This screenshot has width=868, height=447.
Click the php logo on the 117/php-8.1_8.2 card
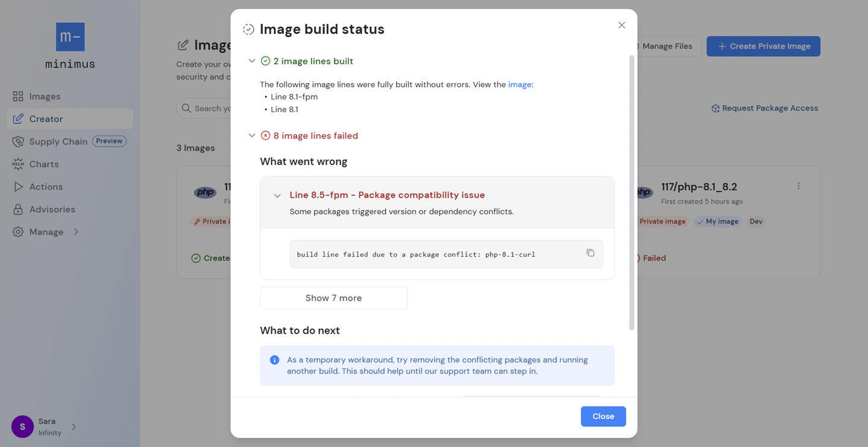pyautogui.click(x=643, y=192)
